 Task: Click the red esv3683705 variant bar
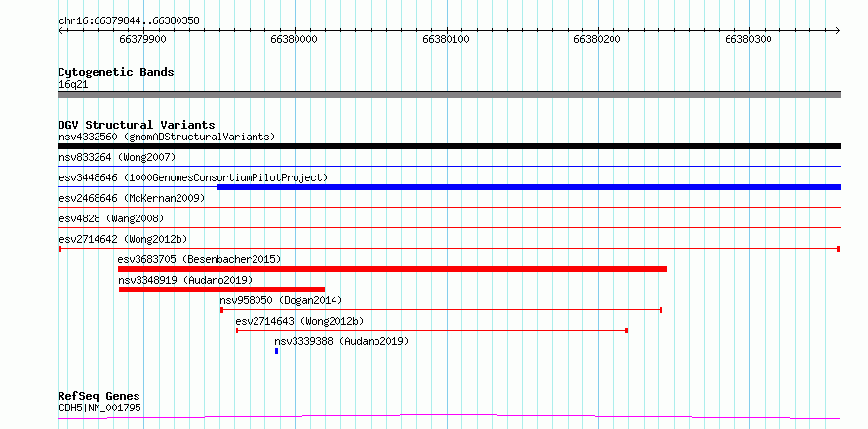coord(392,269)
